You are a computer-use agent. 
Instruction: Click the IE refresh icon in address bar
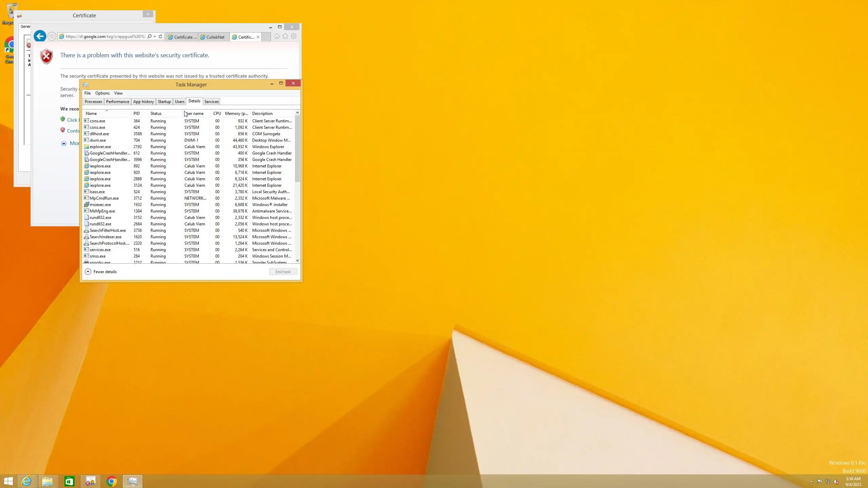160,36
